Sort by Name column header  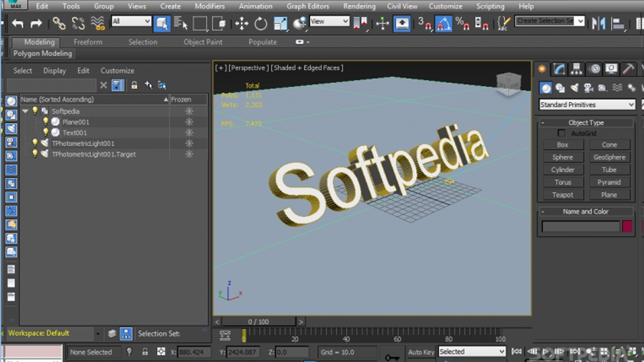[94, 99]
